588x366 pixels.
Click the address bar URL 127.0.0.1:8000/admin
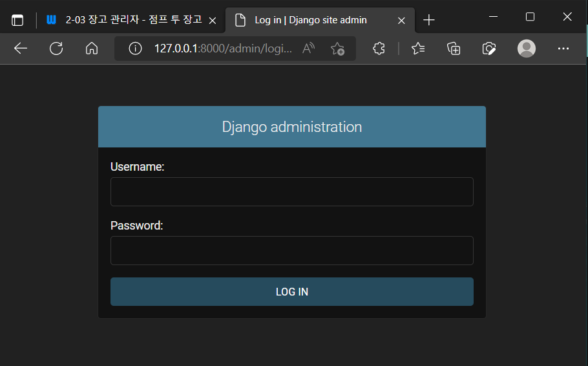point(223,48)
